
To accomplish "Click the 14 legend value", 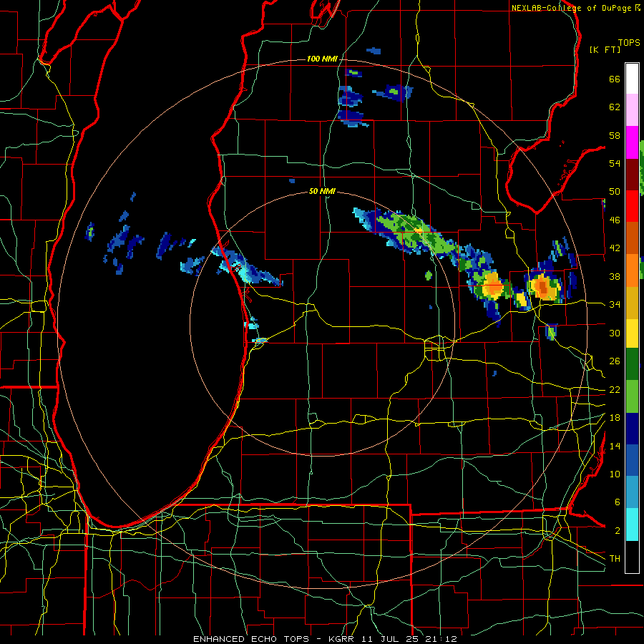I will pyautogui.click(x=615, y=446).
